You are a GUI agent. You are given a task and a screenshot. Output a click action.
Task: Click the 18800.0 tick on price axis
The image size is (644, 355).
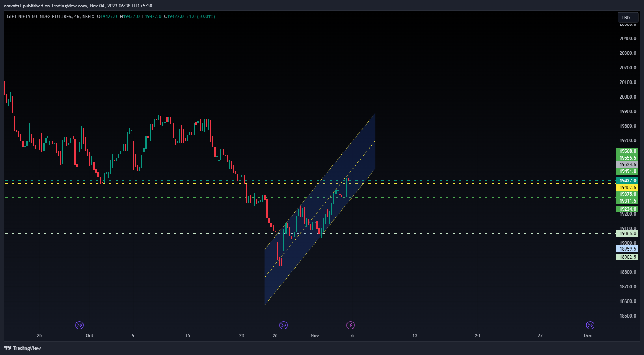(628, 272)
